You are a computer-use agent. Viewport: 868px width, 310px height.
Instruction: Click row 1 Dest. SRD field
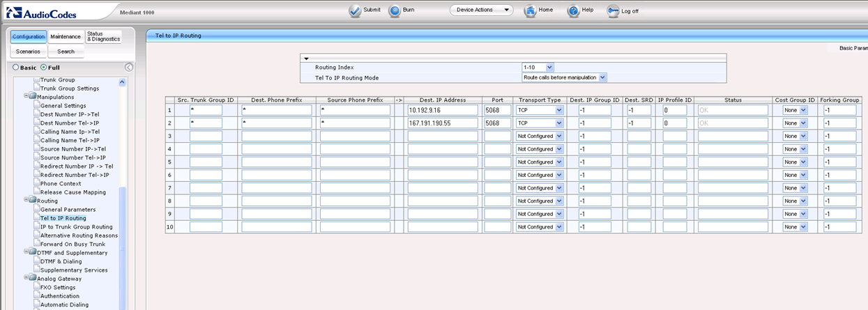click(639, 110)
